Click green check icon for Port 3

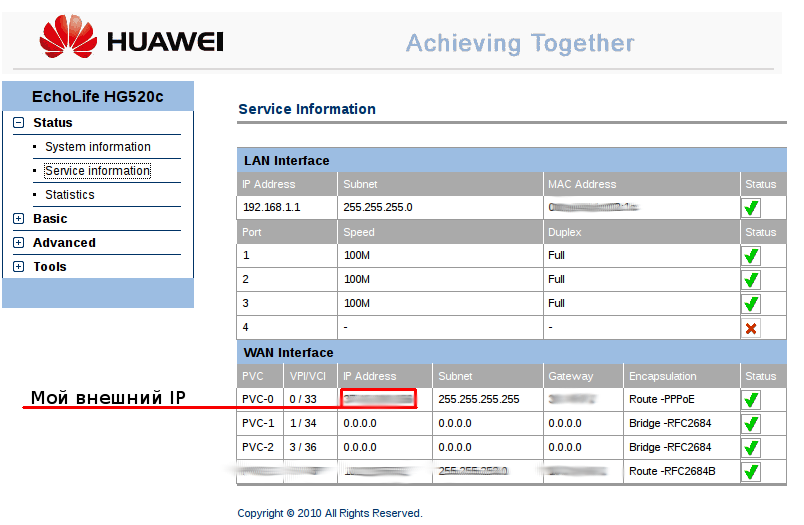click(751, 304)
